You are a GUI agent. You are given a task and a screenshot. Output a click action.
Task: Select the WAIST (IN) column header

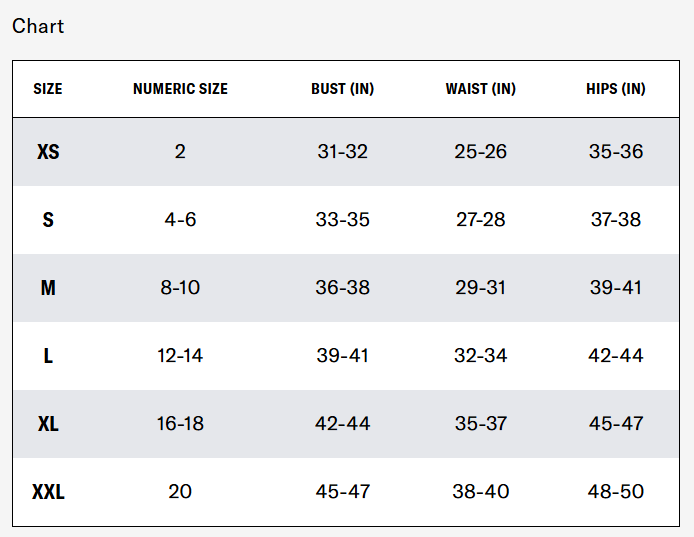480,89
